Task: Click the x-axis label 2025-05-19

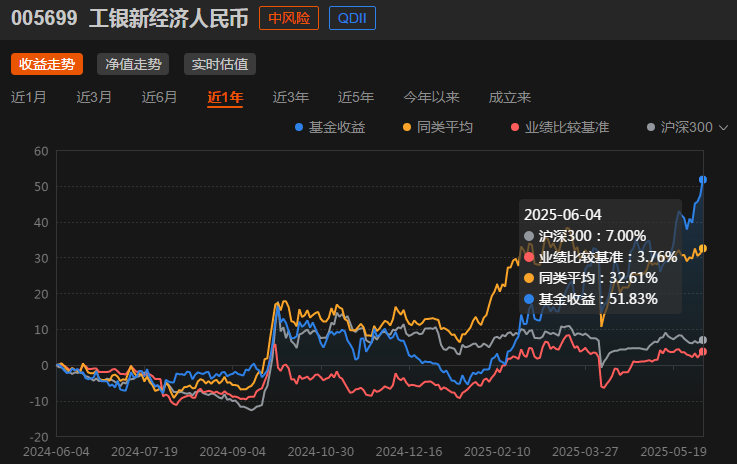Action: pyautogui.click(x=674, y=452)
